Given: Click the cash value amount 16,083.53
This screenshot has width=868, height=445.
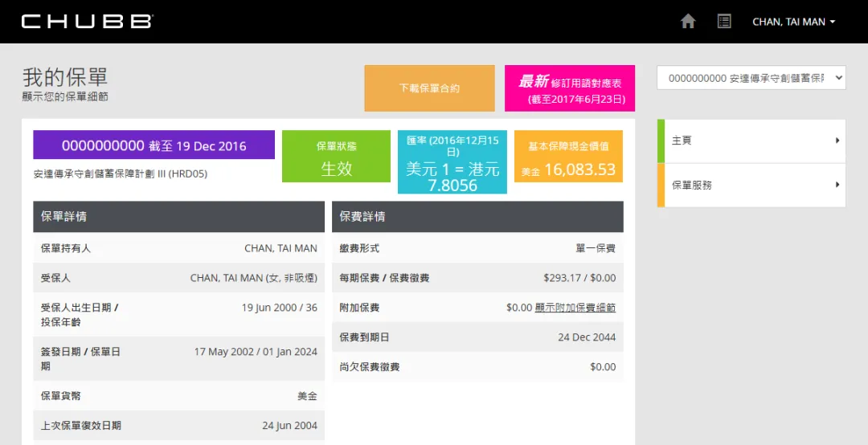Looking at the screenshot, I should [x=580, y=169].
